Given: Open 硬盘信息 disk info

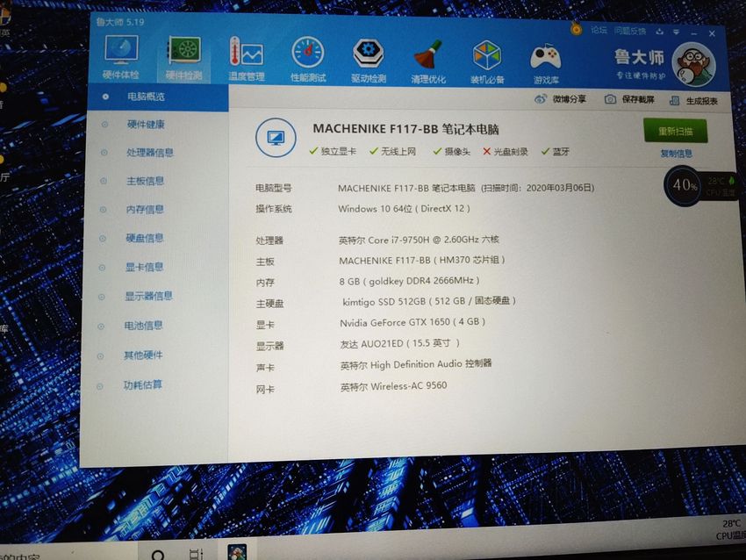Looking at the screenshot, I should tap(144, 238).
